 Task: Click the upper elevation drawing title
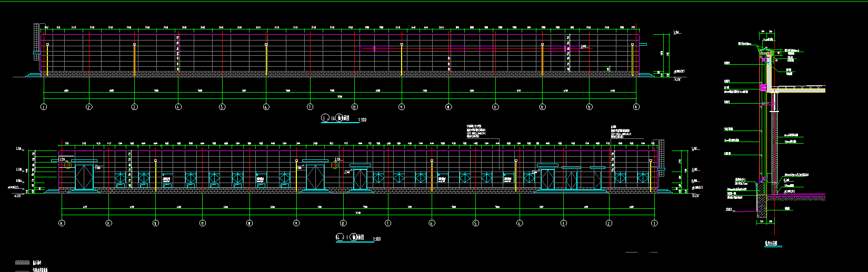(337, 118)
